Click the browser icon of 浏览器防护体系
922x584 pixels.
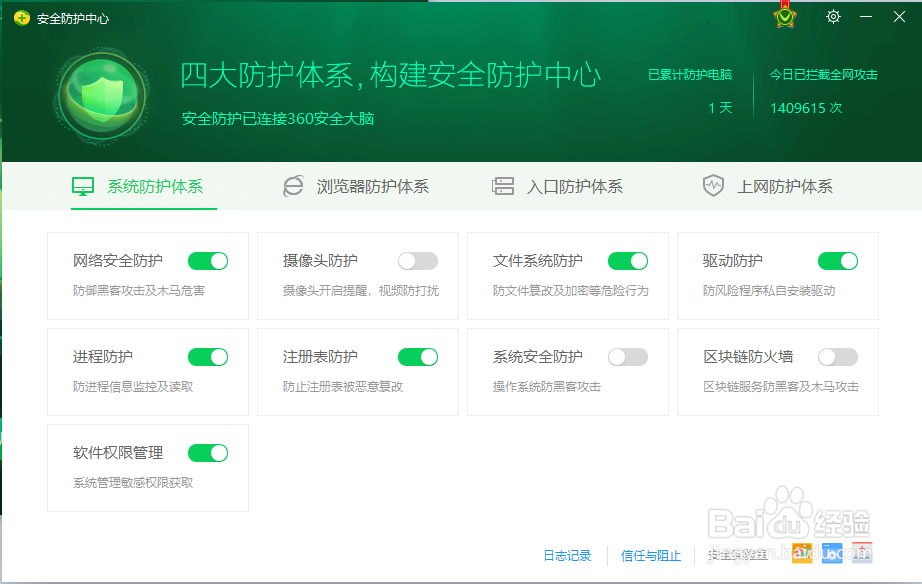[x=293, y=186]
